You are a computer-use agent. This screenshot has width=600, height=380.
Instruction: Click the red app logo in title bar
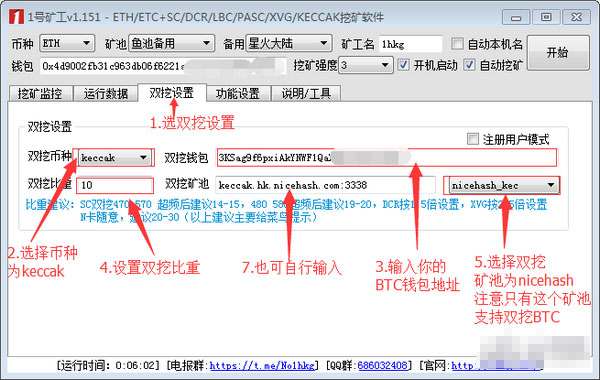(x=16, y=16)
